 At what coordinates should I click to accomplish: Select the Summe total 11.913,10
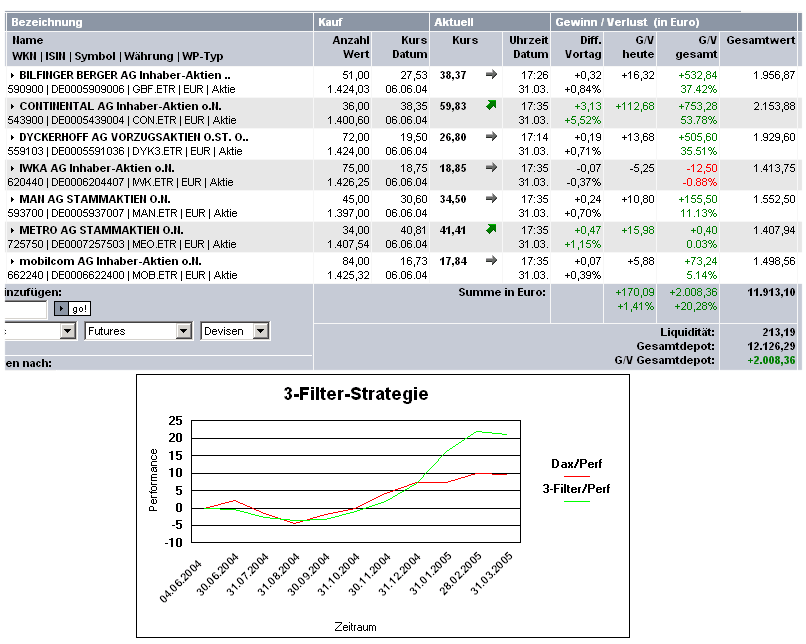tap(771, 292)
